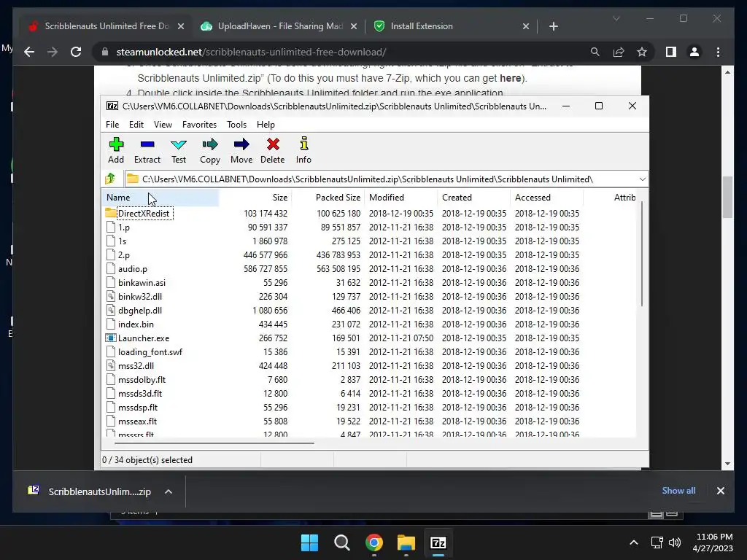
Task: Sort by the Created column header
Action: [474, 197]
